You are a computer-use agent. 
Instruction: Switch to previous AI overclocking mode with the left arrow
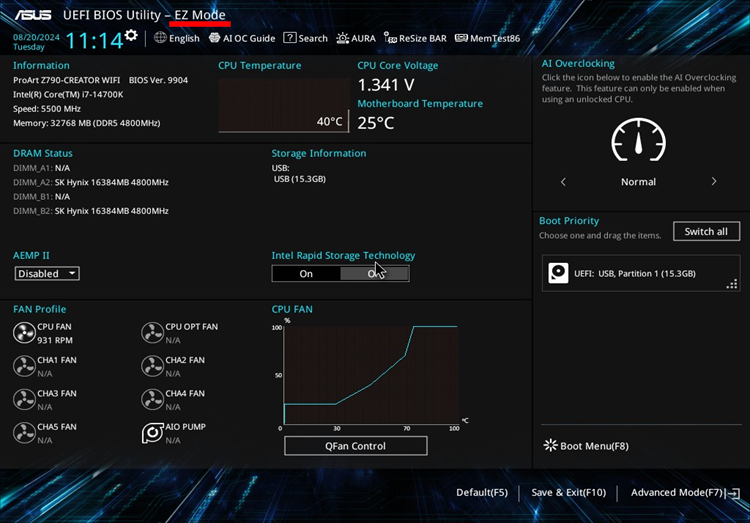pyautogui.click(x=563, y=182)
